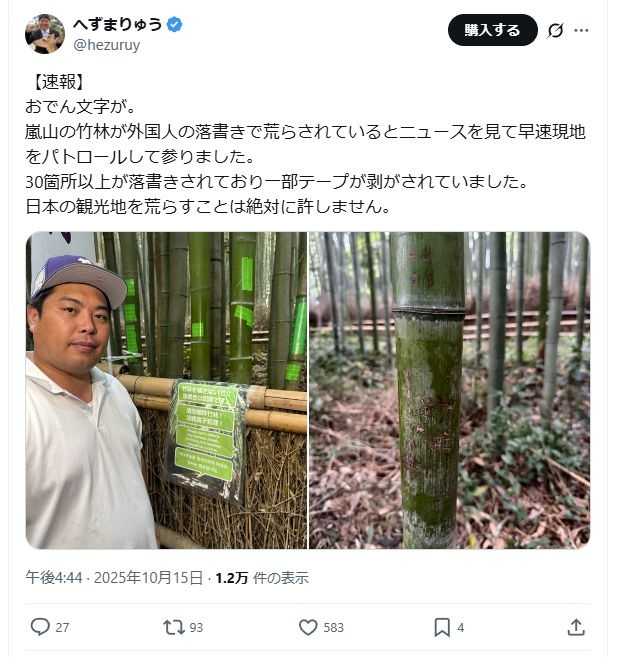
Task: Click the blue verified badge
Action: point(174,24)
